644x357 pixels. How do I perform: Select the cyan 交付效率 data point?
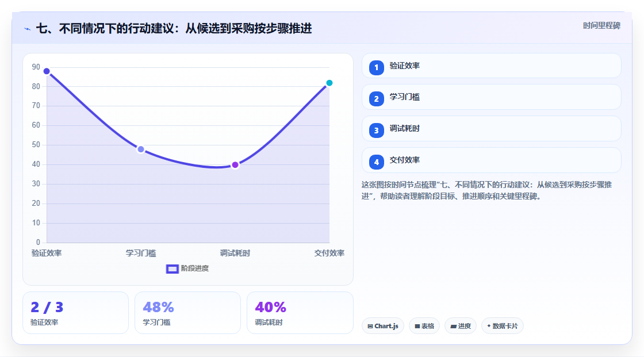(x=329, y=83)
